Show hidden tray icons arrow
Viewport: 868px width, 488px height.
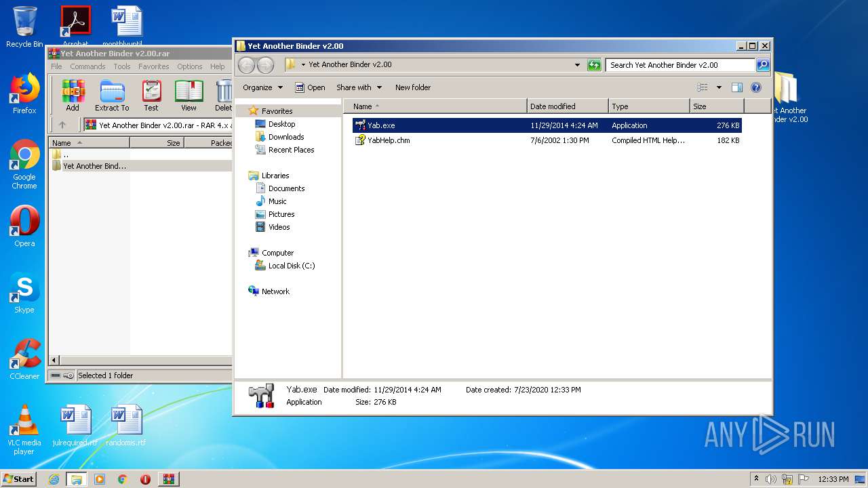[756, 479]
